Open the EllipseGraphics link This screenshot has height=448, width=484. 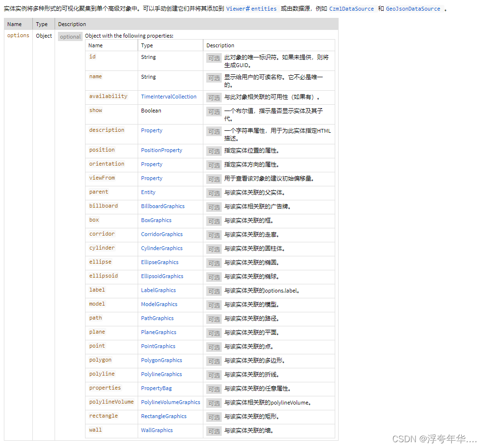pos(159,262)
